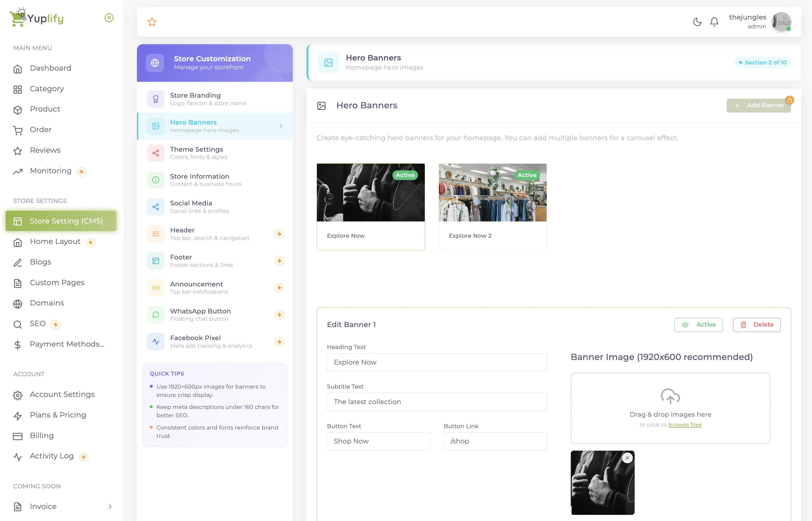Open Account Settings
The image size is (812, 521).
point(61,394)
